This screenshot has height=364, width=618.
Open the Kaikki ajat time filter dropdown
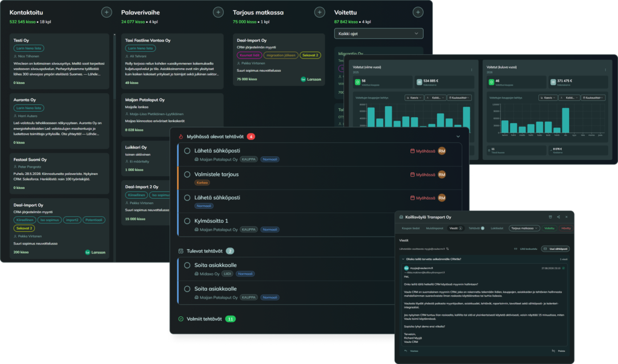[379, 34]
